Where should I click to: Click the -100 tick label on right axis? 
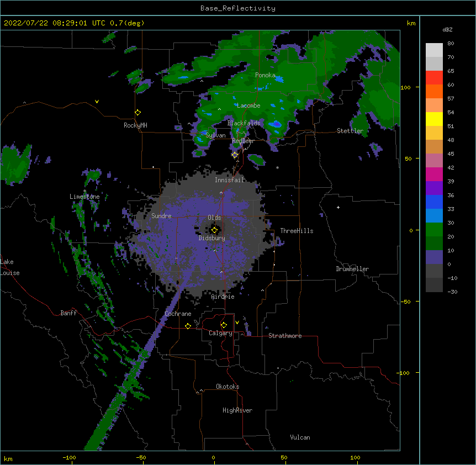[x=404, y=373]
